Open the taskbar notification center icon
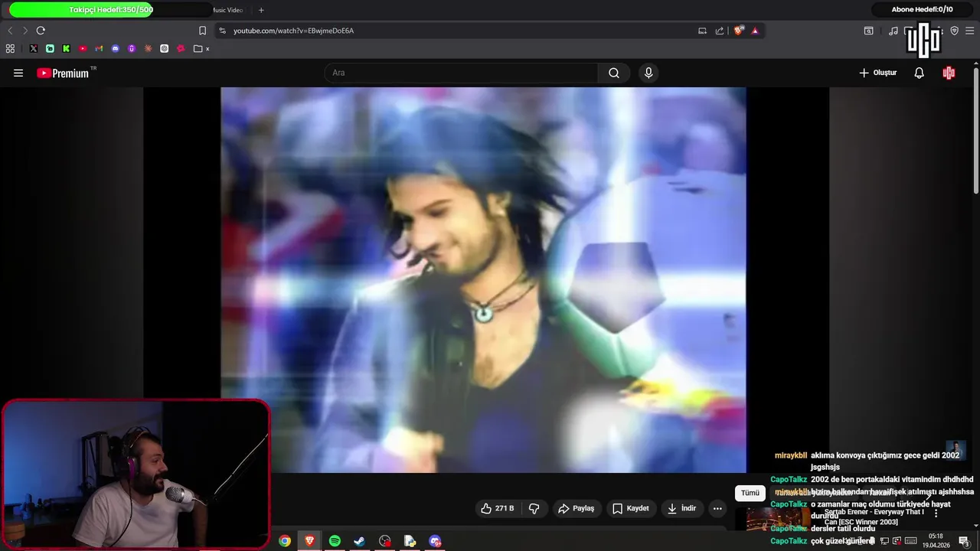 [x=964, y=541]
